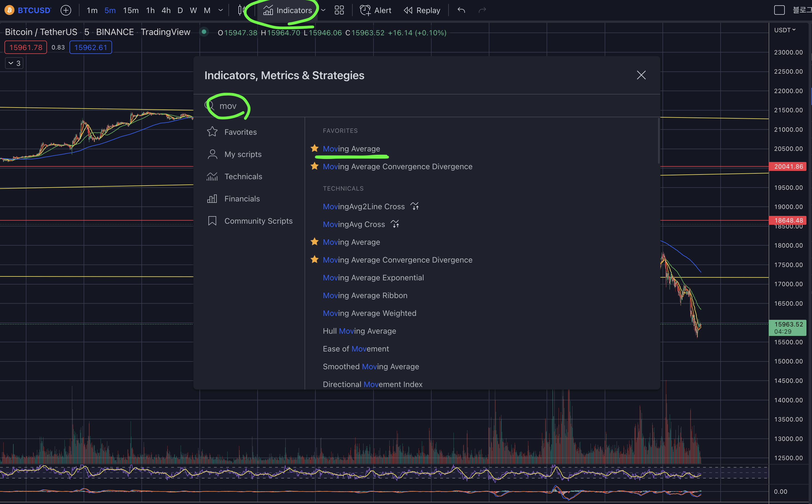Image resolution: width=812 pixels, height=504 pixels.
Task: Click the add symbol plus icon
Action: 66,10
